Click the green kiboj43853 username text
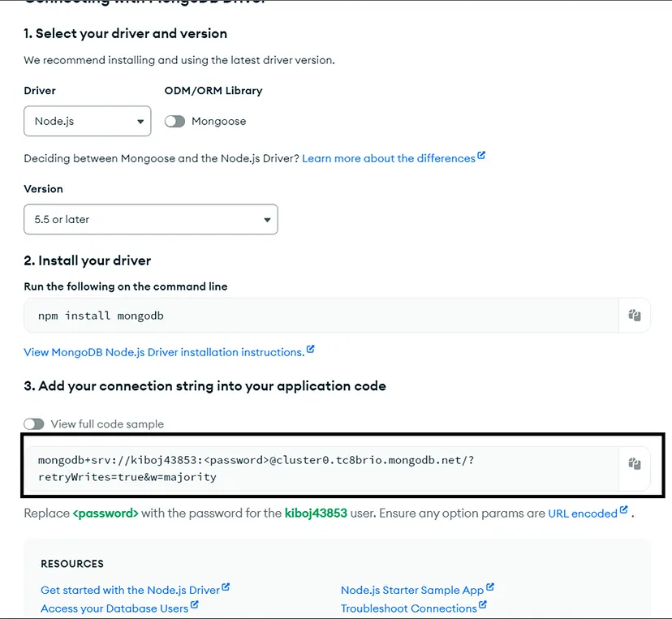The width and height of the screenshot is (672, 619). 316,514
